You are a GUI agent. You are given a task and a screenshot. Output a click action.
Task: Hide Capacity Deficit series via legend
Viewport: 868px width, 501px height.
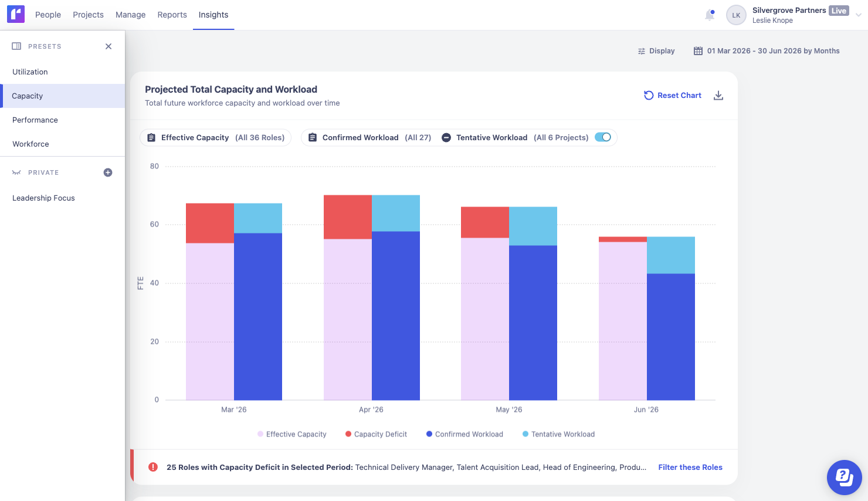(376, 434)
